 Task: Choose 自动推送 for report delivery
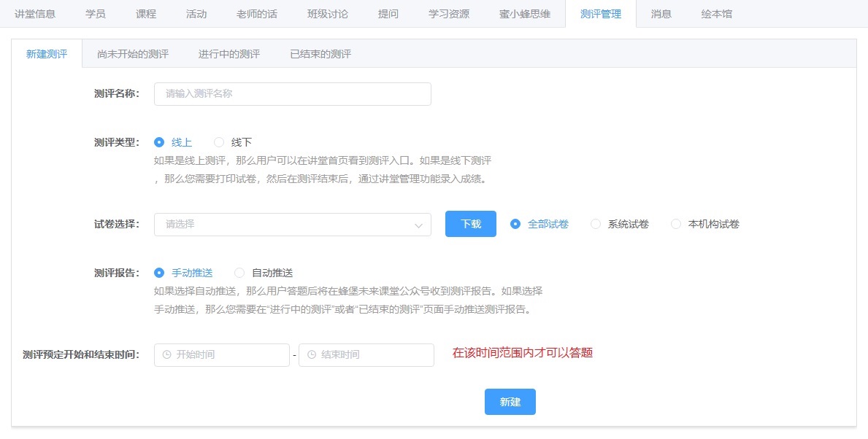click(x=239, y=273)
